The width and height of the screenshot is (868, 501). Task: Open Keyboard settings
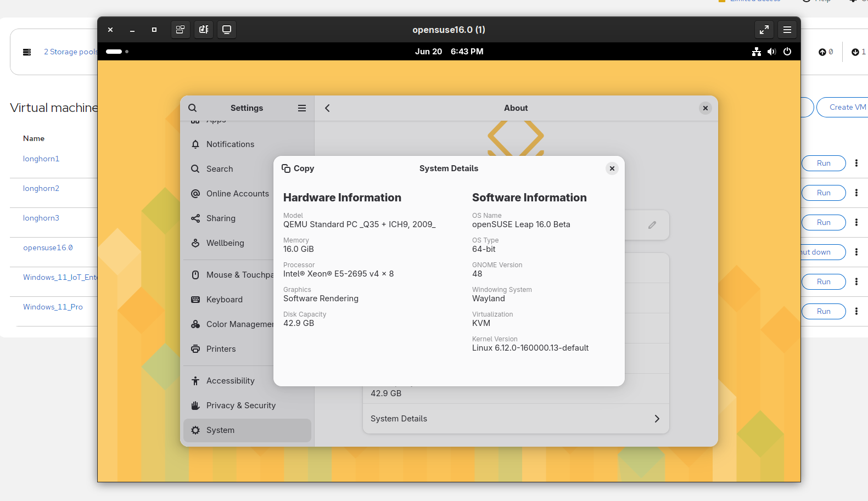pos(228,300)
